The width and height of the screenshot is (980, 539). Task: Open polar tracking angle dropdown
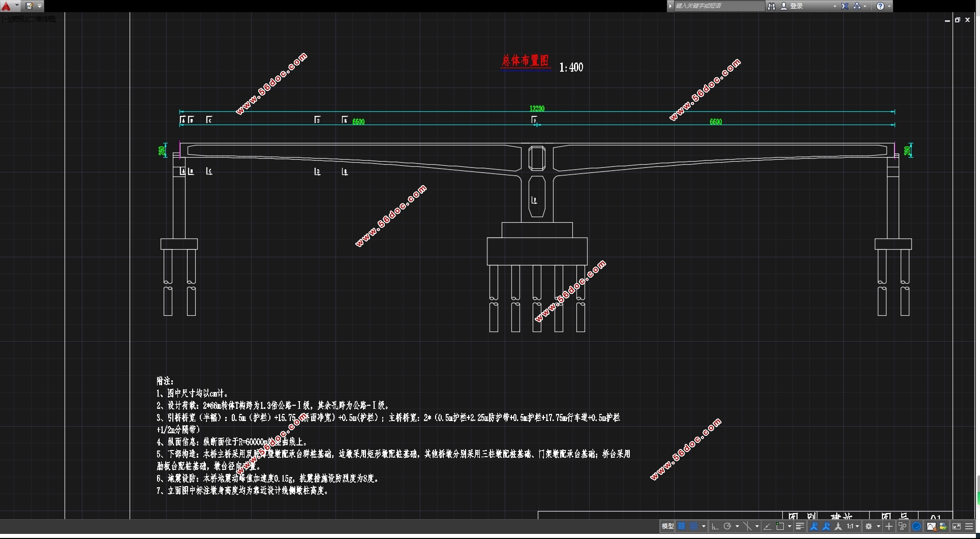click(737, 526)
